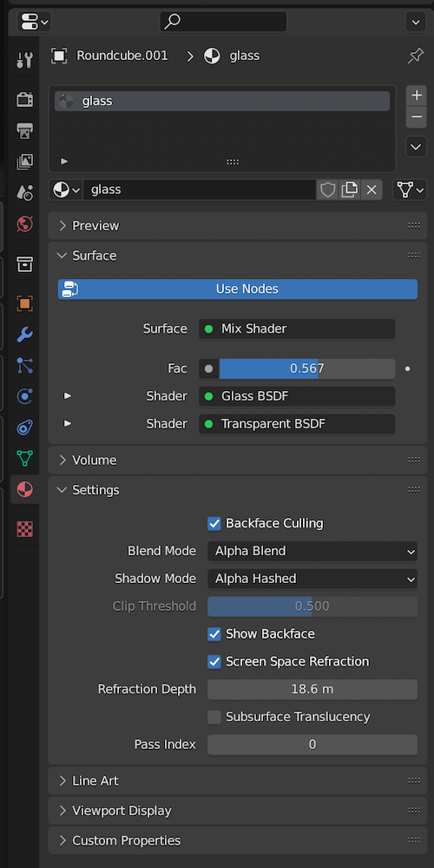This screenshot has height=868, width=434.
Task: Open the Modifiers wrench tab
Action: coord(24,335)
